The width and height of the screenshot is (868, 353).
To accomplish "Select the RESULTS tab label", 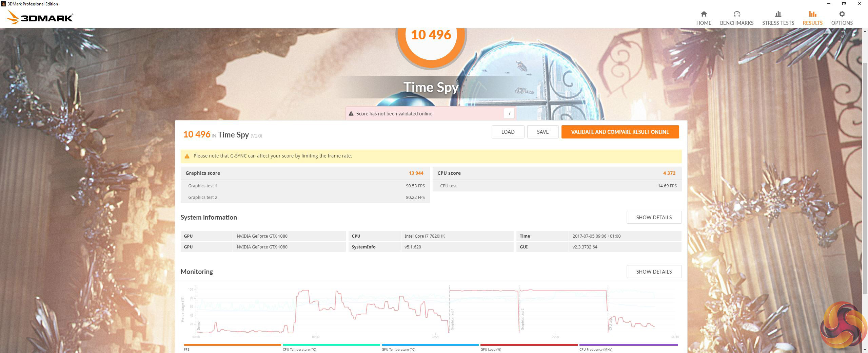I will [x=812, y=23].
